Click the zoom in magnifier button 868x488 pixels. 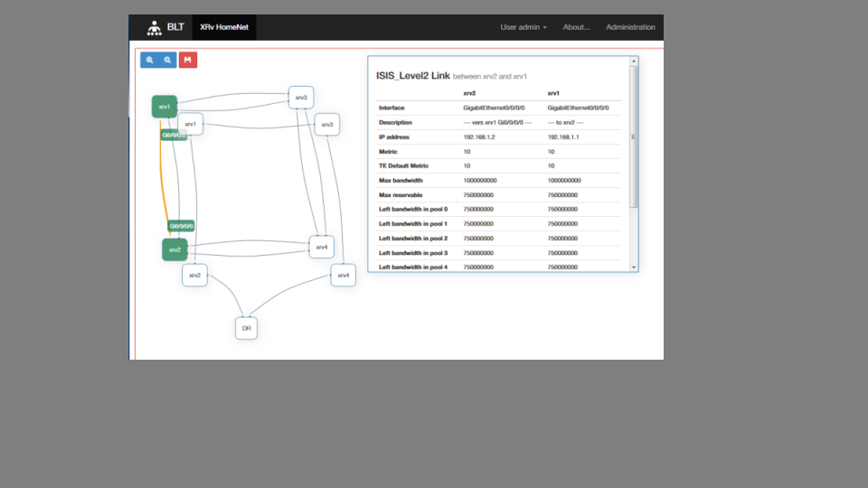coord(149,60)
